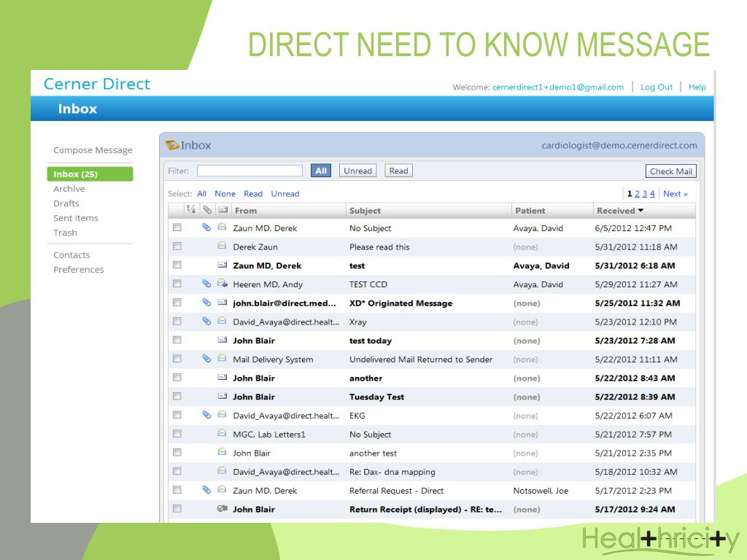Click opened envelope icon on TEST CCD... no, Xray row
747x560 pixels.
click(222, 321)
